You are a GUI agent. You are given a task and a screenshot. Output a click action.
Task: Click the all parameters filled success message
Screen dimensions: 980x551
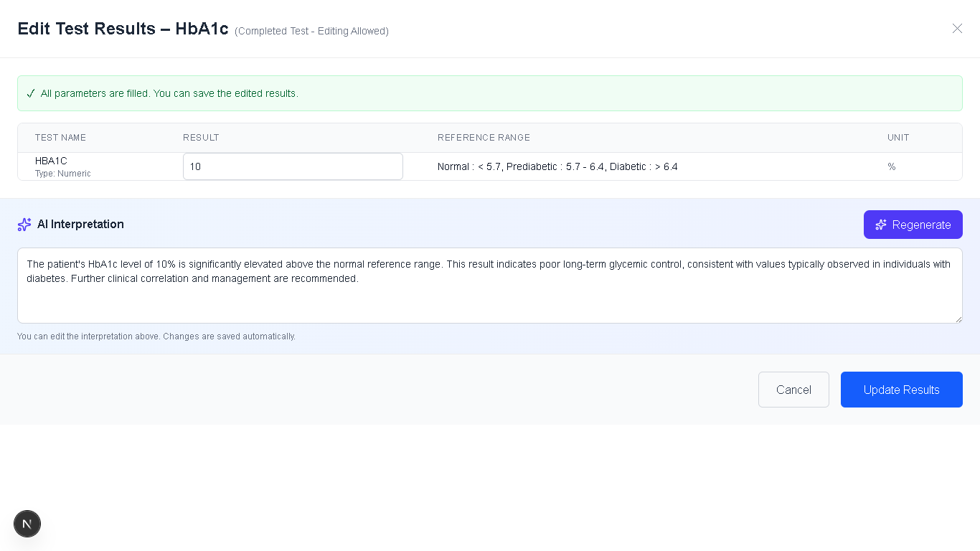tap(169, 93)
